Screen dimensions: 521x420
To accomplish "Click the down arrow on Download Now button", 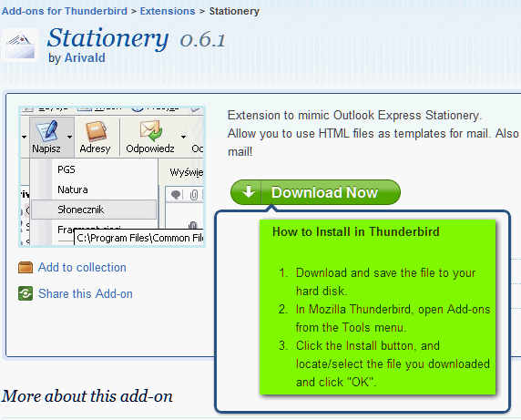I will 249,191.
